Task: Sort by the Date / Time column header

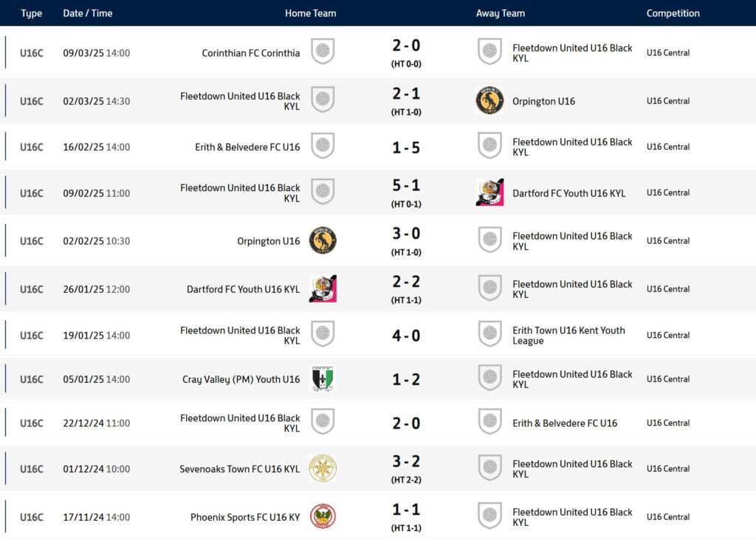Action: click(x=87, y=13)
